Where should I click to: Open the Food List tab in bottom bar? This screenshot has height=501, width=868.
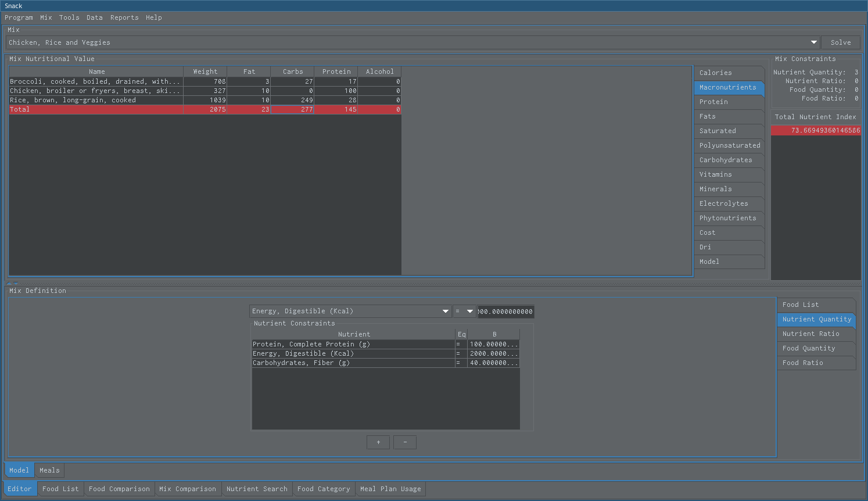pos(60,489)
